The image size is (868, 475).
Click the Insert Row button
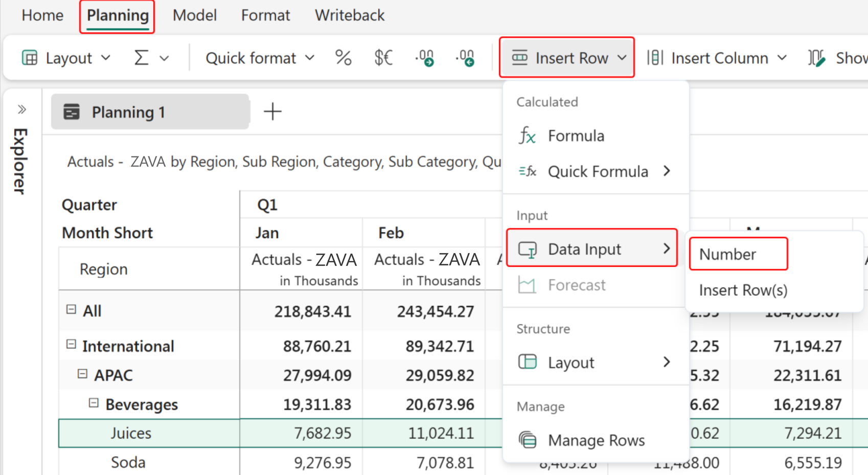click(x=567, y=58)
